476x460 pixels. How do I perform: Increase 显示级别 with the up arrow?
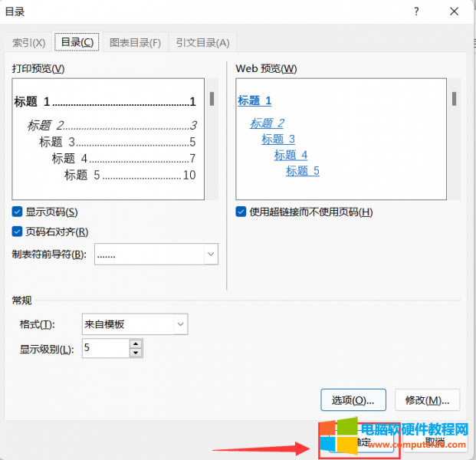pyautogui.click(x=136, y=344)
